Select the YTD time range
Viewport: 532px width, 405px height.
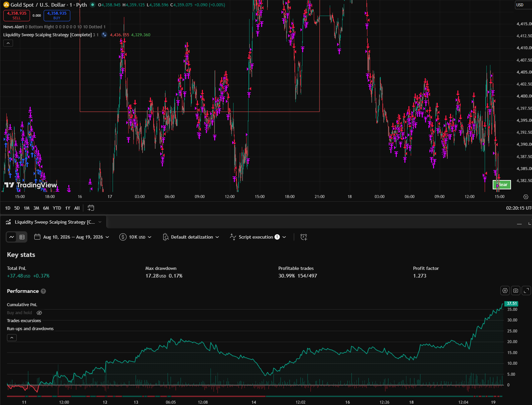point(57,208)
